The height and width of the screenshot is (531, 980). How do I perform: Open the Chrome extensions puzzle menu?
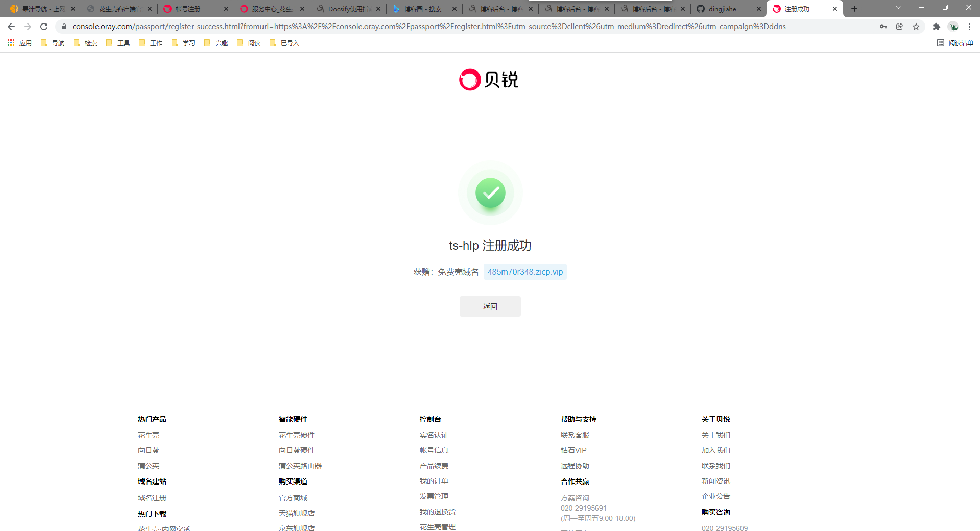pyautogui.click(x=937, y=27)
